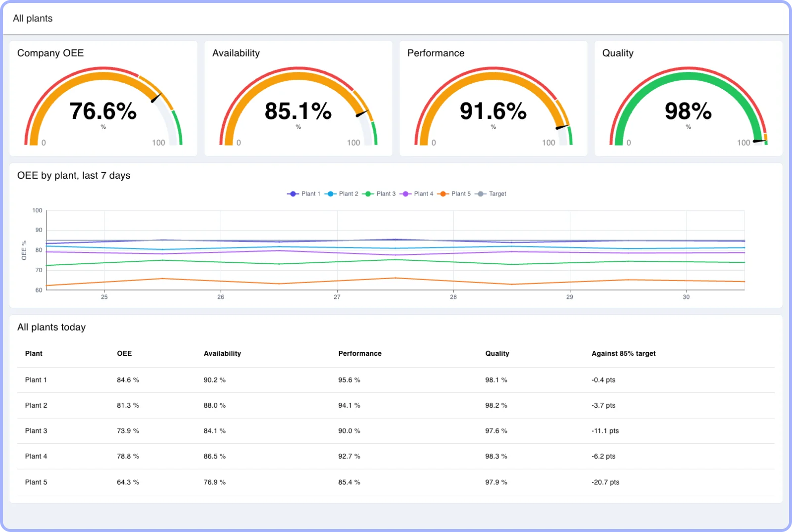Image resolution: width=792 pixels, height=532 pixels.
Task: Click the Against 85% target column header
Action: (x=624, y=353)
